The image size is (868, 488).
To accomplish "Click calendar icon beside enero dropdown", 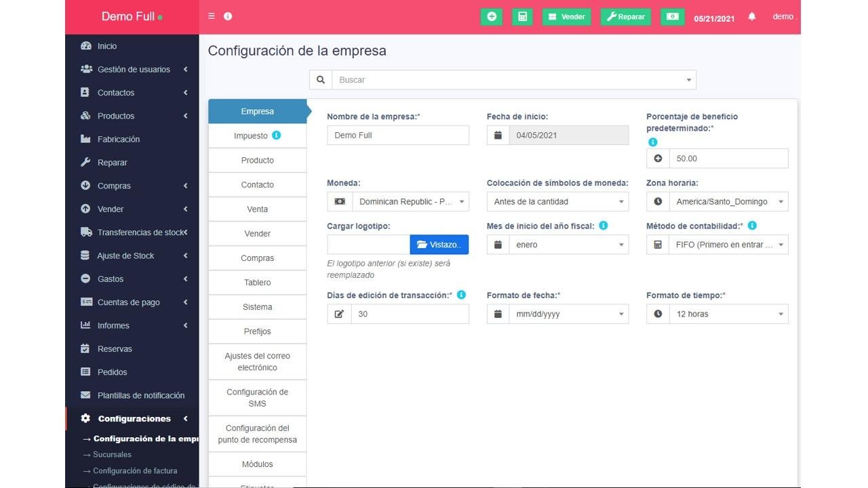I will (498, 245).
